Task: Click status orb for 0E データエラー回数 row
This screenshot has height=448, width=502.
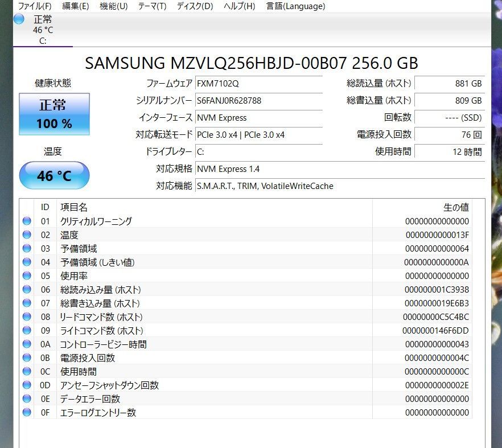Action: pyautogui.click(x=27, y=398)
